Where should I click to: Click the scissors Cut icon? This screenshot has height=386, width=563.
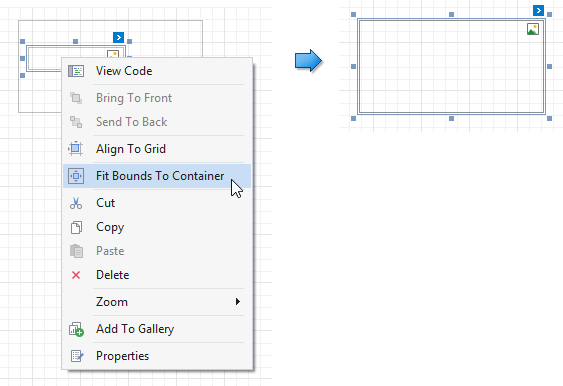pyautogui.click(x=76, y=203)
